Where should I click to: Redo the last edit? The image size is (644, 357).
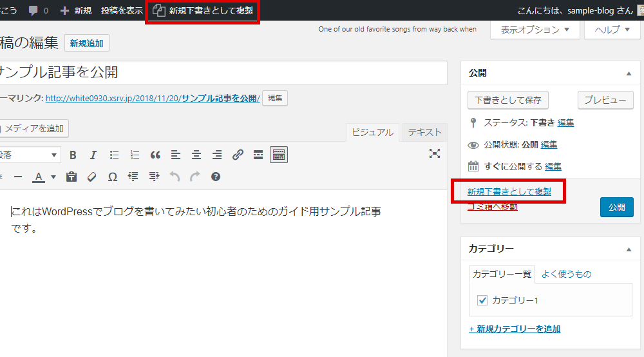tap(195, 177)
